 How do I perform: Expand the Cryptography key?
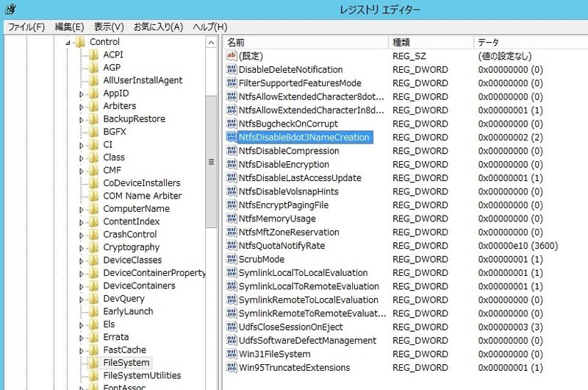coord(82,248)
